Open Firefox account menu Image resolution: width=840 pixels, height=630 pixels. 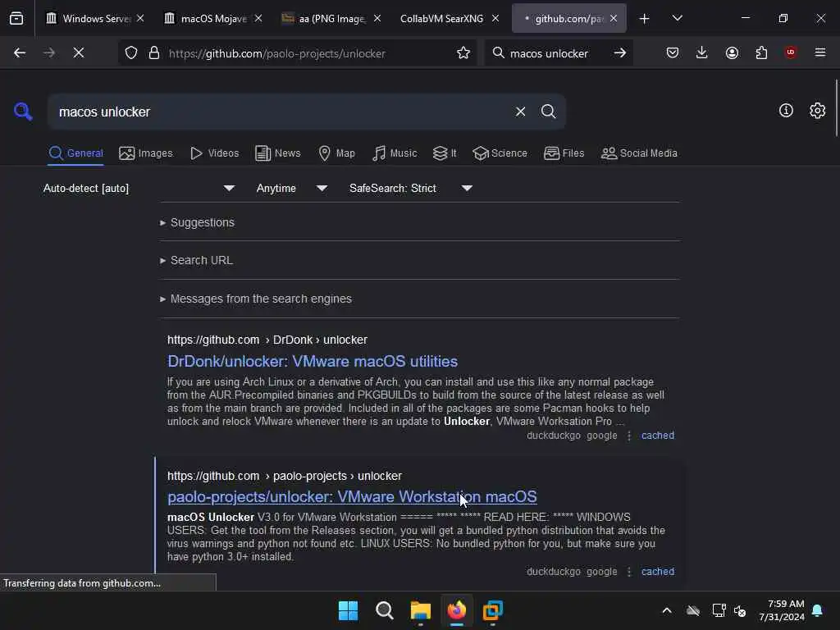(732, 52)
